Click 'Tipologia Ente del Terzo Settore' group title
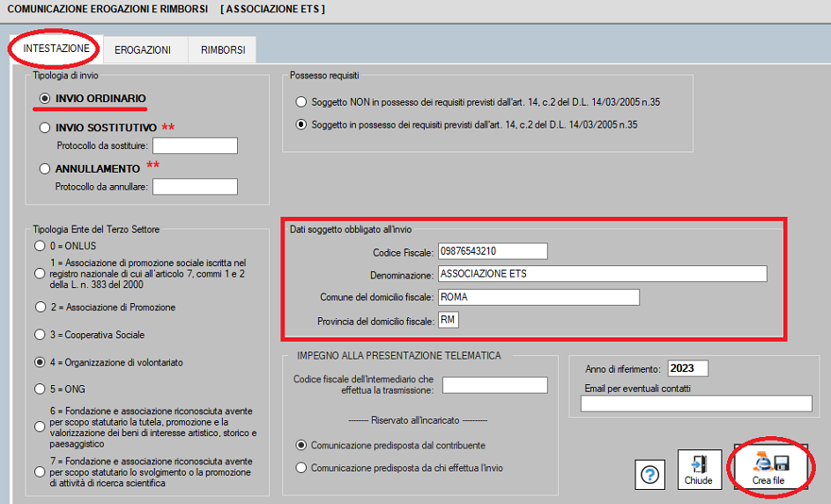This screenshot has height=504, width=831. tap(96, 229)
